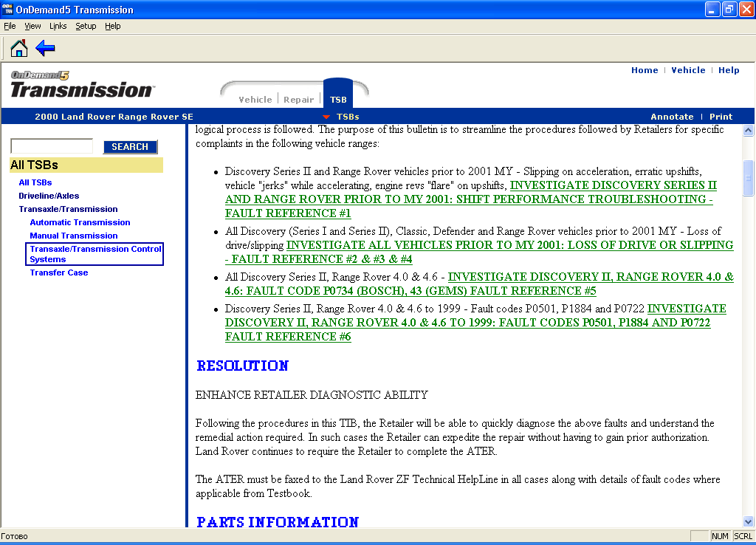Click the 2000 Land Rover Range Rover SE title
The width and height of the screenshot is (756, 545).
point(114,117)
